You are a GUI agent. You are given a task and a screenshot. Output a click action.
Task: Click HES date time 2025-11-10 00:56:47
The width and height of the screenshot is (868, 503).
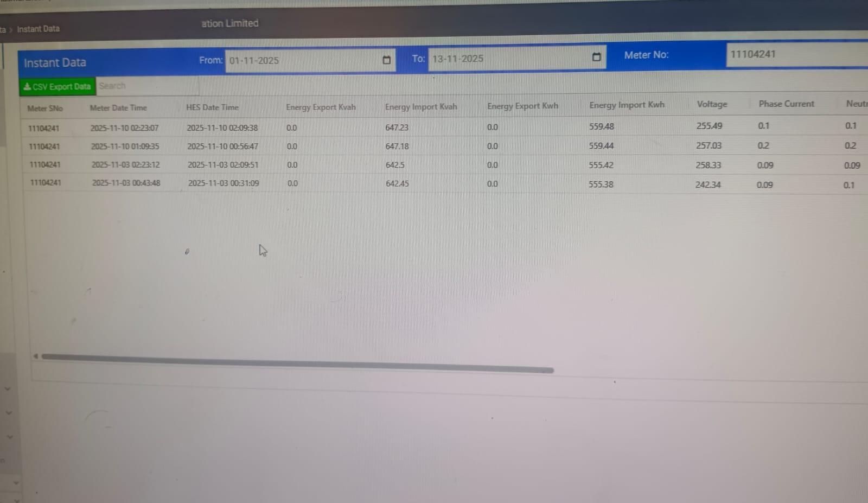pyautogui.click(x=222, y=147)
